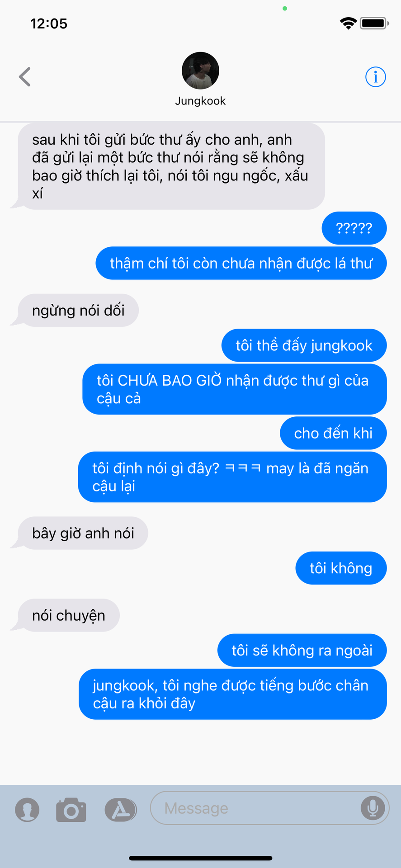401x868 pixels.
Task: Select the 'nói chuyện' message bubble
Action: (69, 615)
